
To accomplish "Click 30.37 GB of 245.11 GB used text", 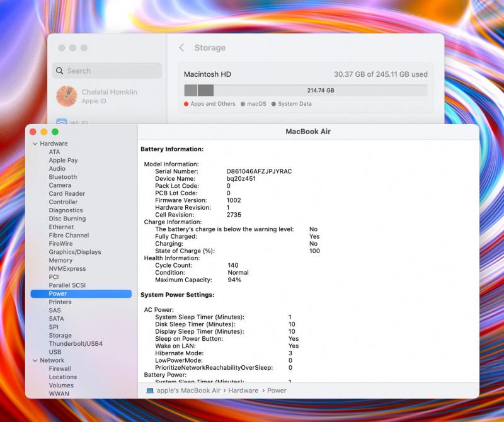I will [381, 74].
